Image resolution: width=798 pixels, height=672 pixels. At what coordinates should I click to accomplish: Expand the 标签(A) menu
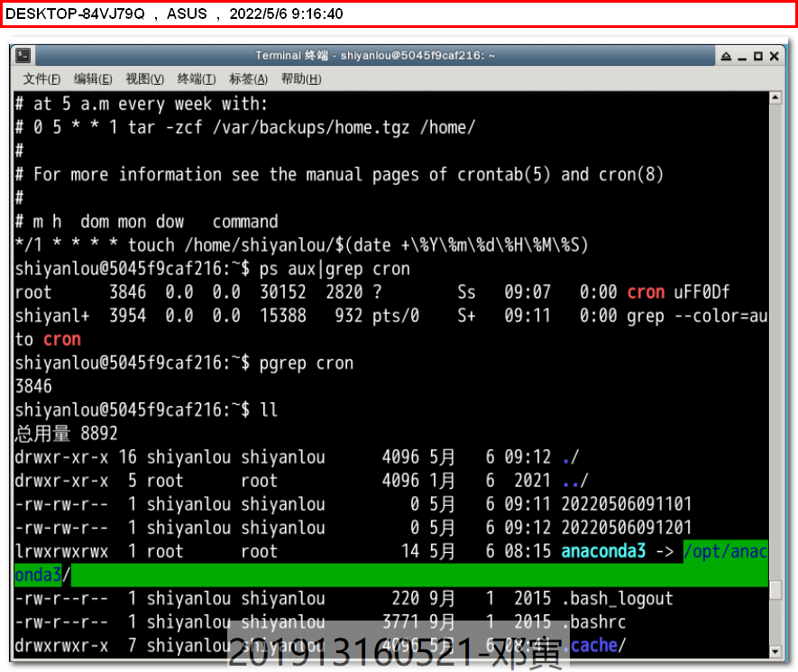248,79
